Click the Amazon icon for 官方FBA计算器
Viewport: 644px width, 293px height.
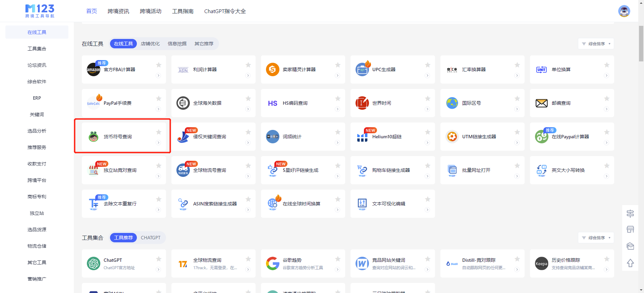pyautogui.click(x=94, y=69)
